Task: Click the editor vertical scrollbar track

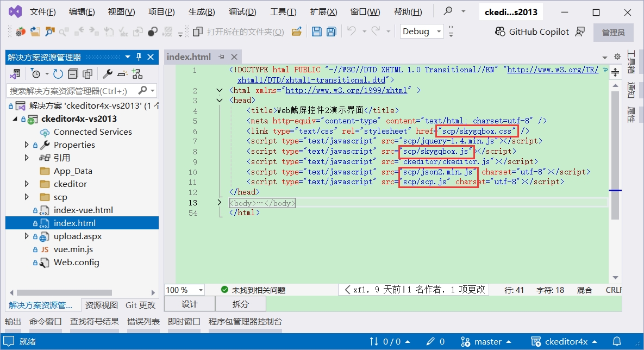Action: (x=615, y=245)
